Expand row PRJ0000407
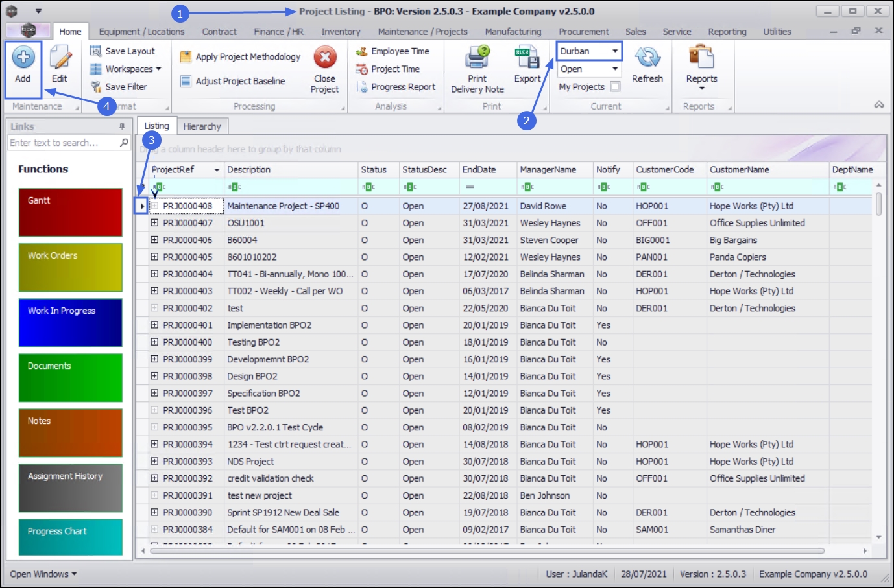The image size is (894, 588). (154, 223)
